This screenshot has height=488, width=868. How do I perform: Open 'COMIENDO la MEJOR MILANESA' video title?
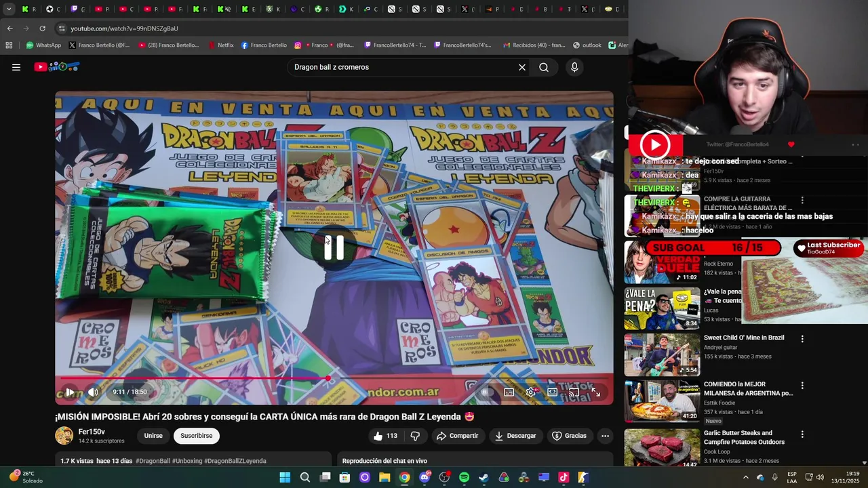[748, 388]
